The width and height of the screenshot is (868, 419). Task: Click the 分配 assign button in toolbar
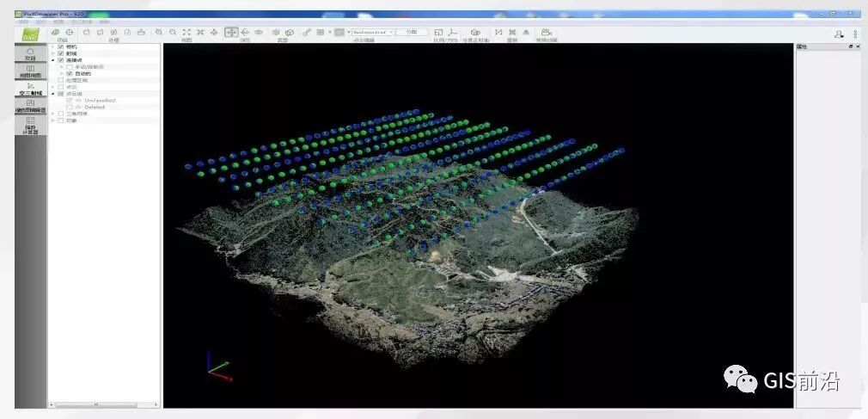pos(412,32)
